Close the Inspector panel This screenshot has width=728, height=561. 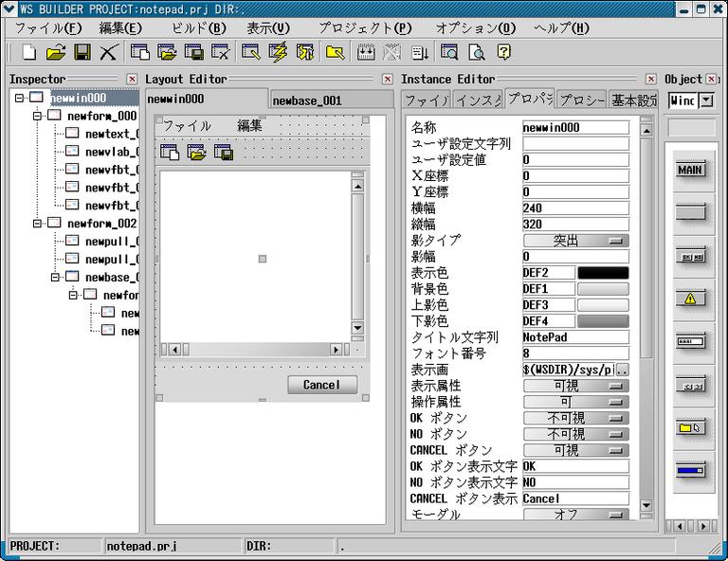pyautogui.click(x=133, y=80)
